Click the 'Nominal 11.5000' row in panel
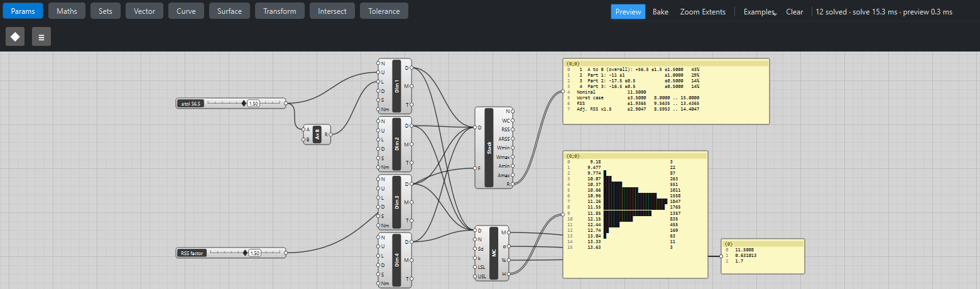Viewport: 980px width, 289px height. click(666, 92)
